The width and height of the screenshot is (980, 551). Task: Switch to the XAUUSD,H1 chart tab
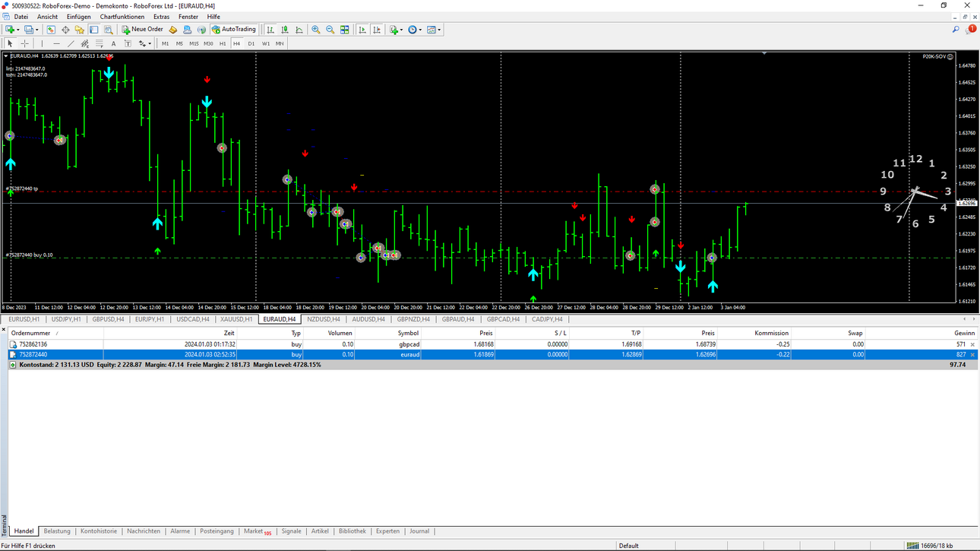(x=236, y=319)
